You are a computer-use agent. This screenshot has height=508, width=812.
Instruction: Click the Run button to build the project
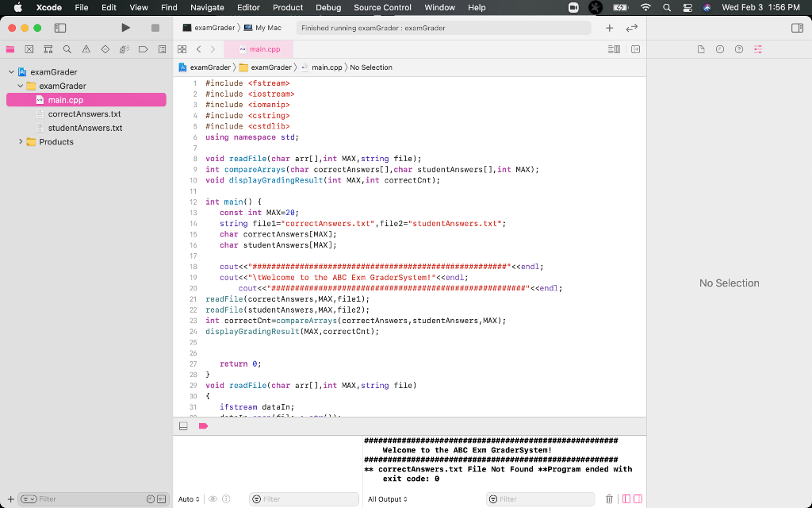coord(124,27)
